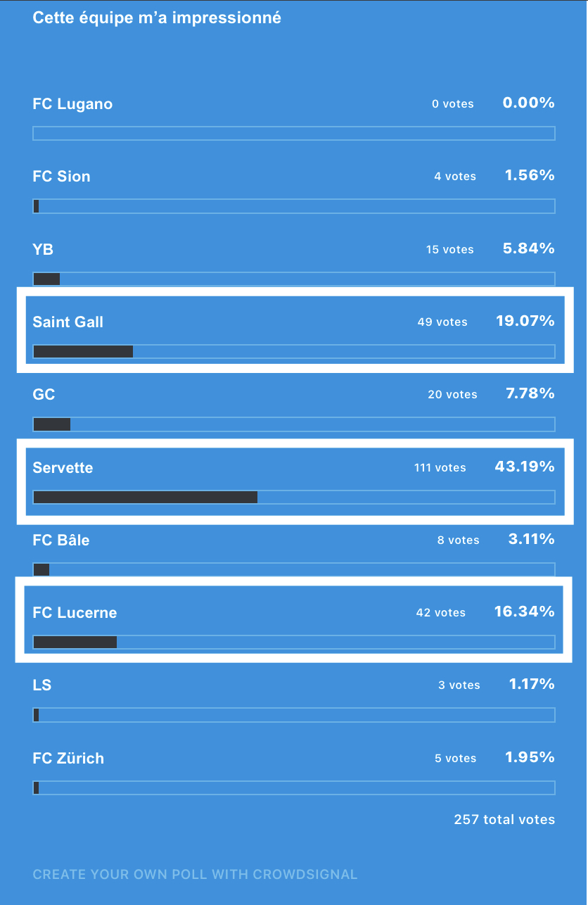Click the '257 total votes' text
This screenshot has height=905, width=588.
504,820
